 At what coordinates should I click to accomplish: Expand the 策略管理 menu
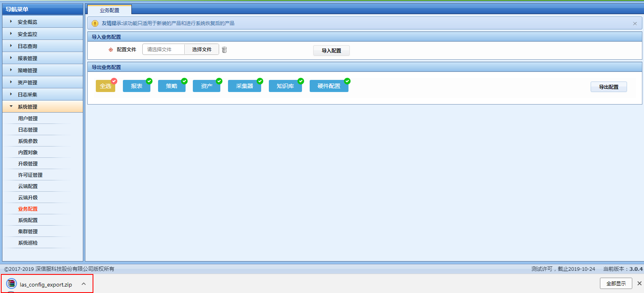coord(42,70)
